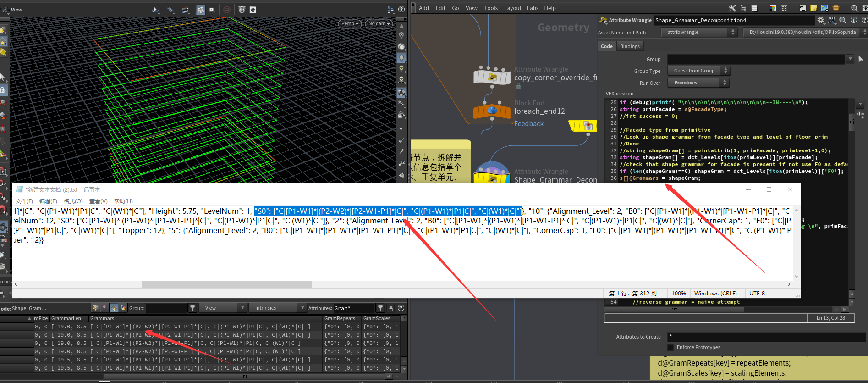Open the Run Over dropdown

pyautogui.click(x=698, y=83)
